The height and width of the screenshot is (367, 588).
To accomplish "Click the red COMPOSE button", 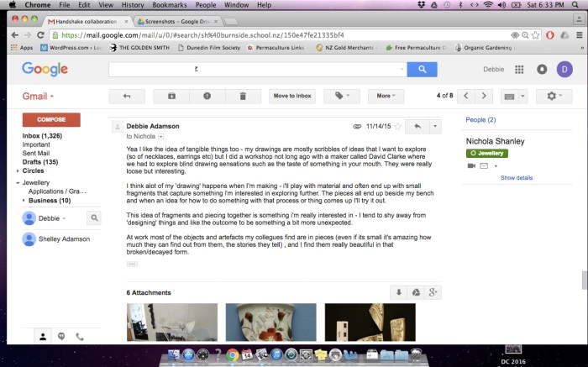I will [51, 120].
